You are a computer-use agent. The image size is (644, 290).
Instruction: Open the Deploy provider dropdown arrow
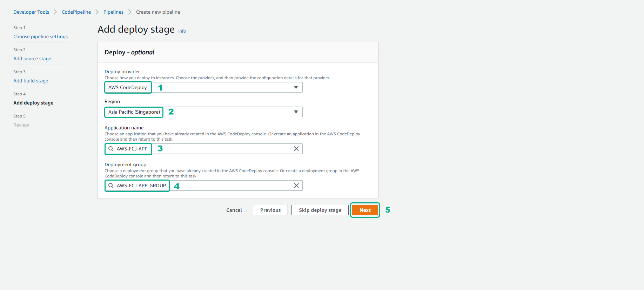(x=296, y=87)
